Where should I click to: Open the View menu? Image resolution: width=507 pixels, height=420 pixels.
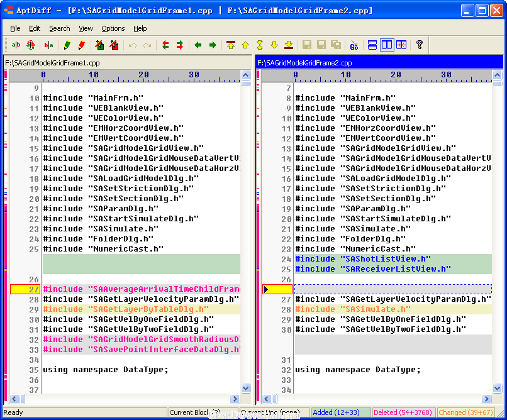(x=86, y=28)
